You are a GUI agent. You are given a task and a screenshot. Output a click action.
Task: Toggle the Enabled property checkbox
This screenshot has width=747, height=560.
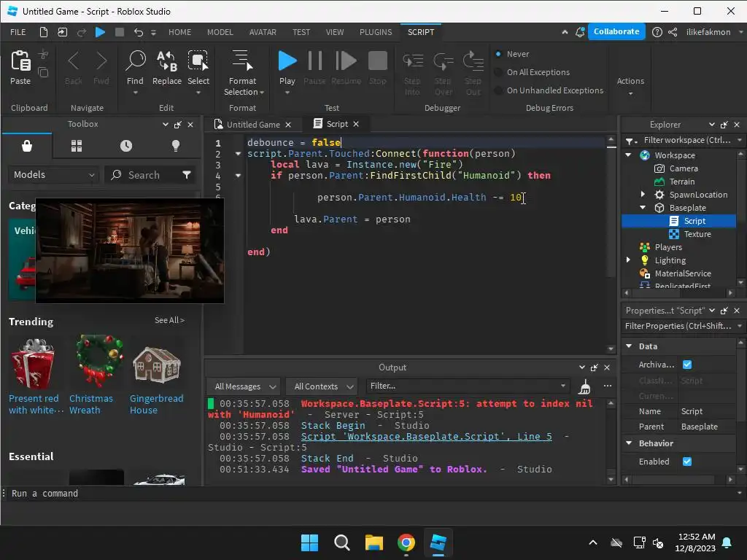point(686,462)
